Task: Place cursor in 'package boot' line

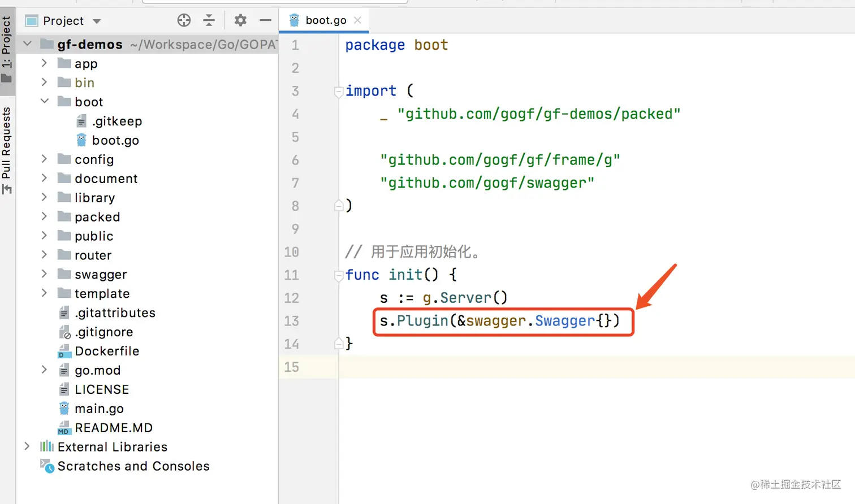Action: pos(396,45)
